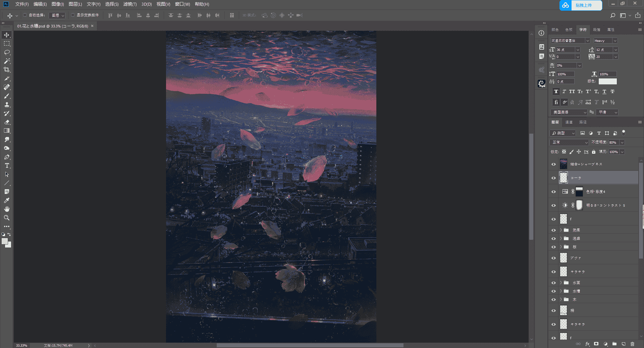Toggle visibility of the 効果 group

[553, 230]
